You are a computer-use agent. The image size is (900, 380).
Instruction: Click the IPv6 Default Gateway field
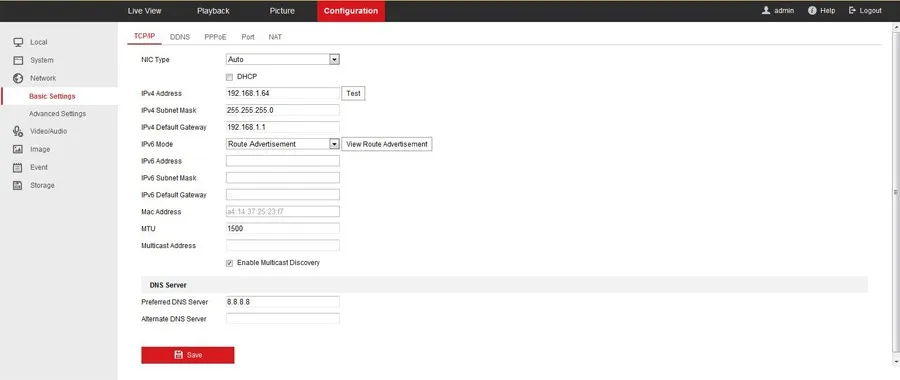pos(282,195)
